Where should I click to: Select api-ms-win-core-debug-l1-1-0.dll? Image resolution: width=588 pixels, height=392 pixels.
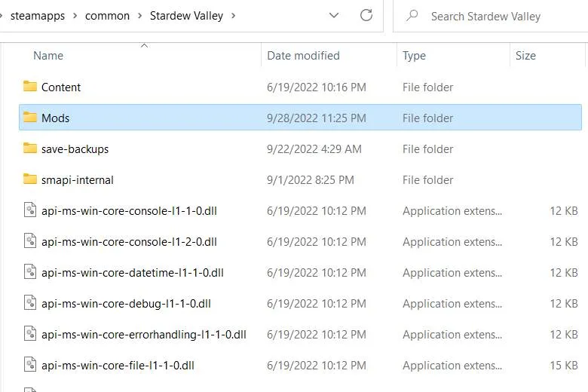point(126,304)
